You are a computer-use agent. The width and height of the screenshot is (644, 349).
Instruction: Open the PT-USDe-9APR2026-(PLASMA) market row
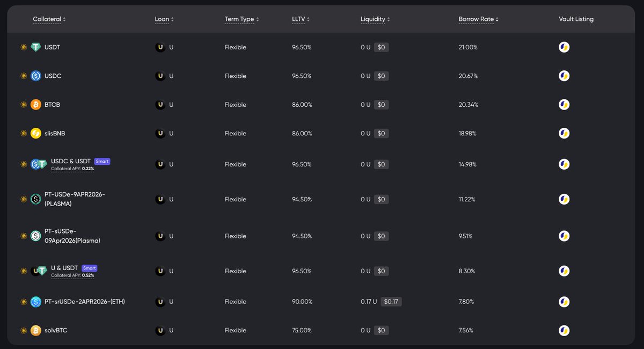click(75, 199)
